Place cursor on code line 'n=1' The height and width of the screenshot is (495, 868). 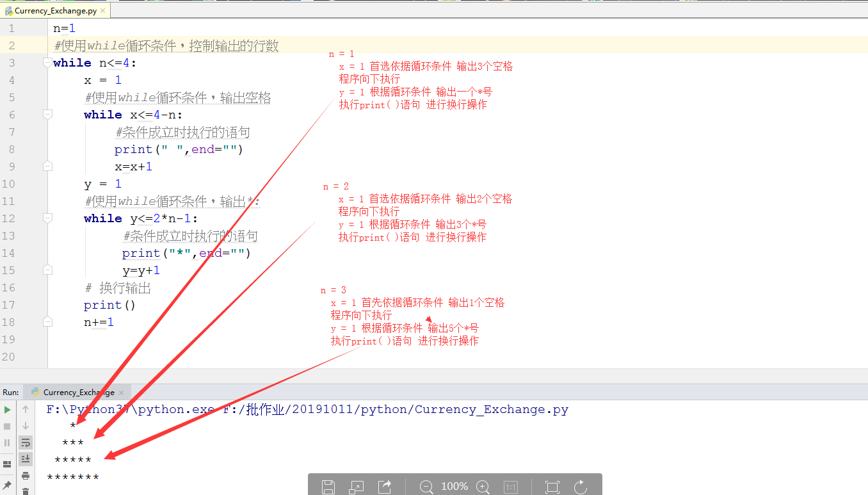(65, 28)
